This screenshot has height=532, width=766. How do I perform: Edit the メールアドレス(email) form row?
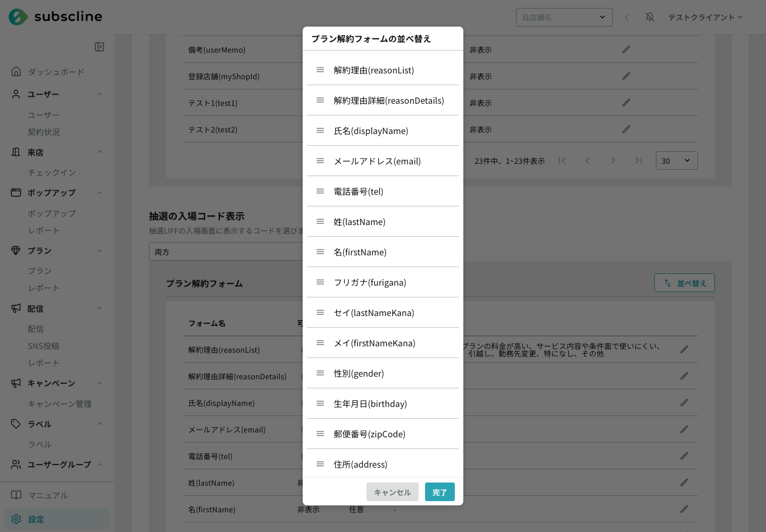(684, 429)
